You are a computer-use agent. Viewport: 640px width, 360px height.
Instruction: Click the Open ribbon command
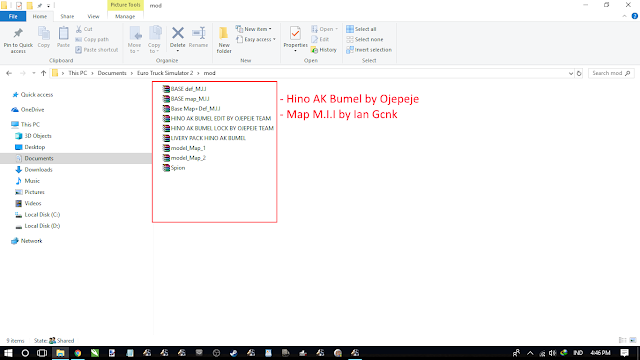click(324, 29)
